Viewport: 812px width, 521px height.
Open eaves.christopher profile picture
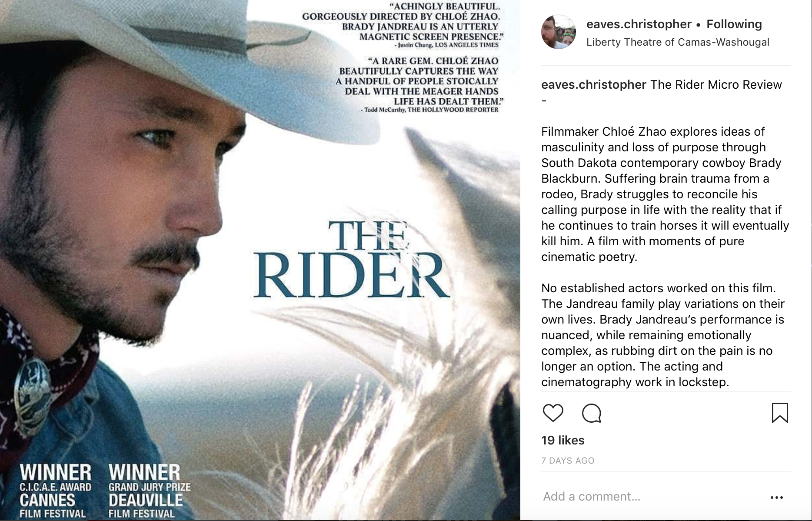click(x=559, y=32)
